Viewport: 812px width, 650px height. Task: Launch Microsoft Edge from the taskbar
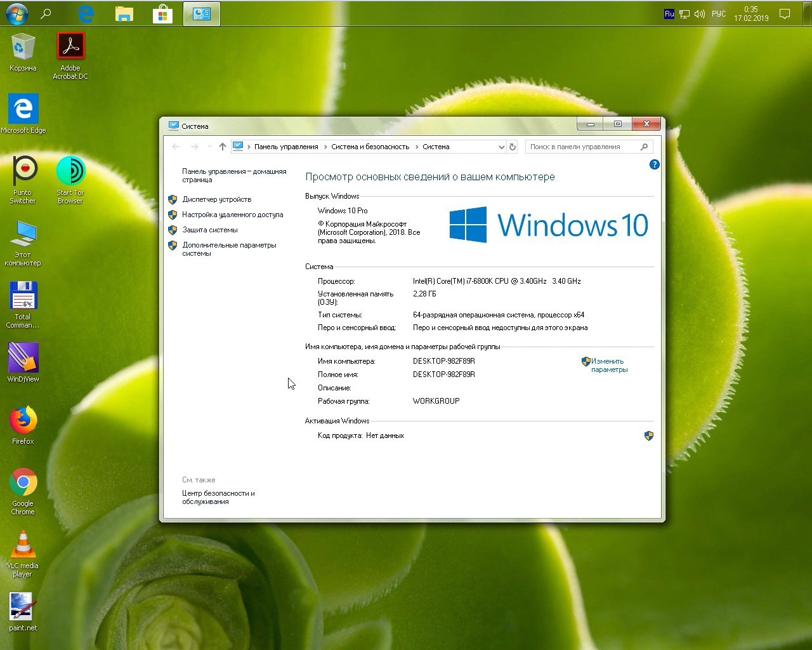coord(85,13)
